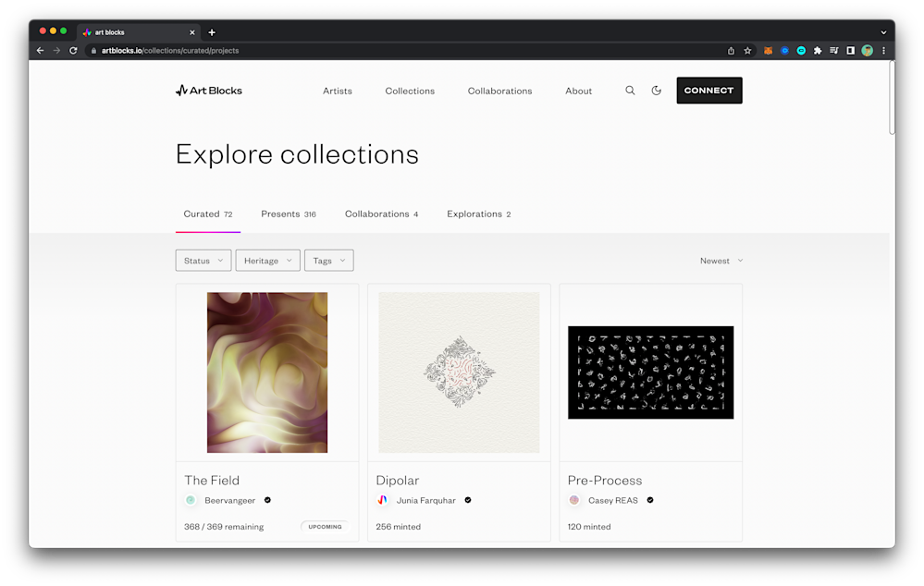Image resolution: width=924 pixels, height=586 pixels.
Task: Click Beervangeer's verified badge
Action: [267, 500]
